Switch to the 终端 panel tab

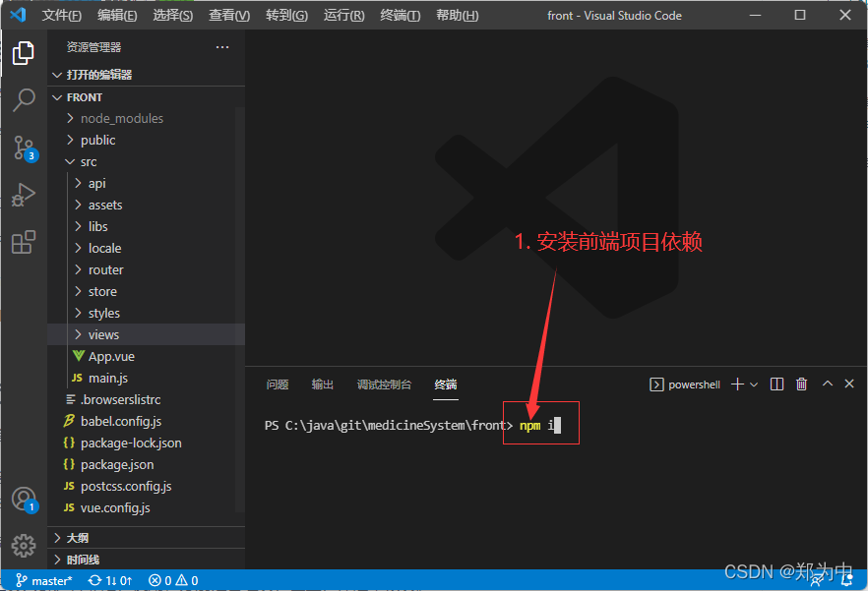click(446, 384)
